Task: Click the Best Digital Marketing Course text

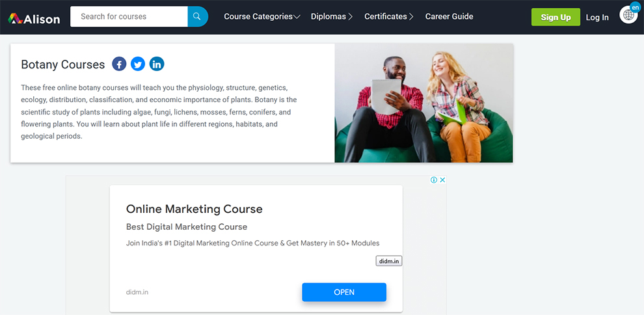Action: [x=187, y=226]
